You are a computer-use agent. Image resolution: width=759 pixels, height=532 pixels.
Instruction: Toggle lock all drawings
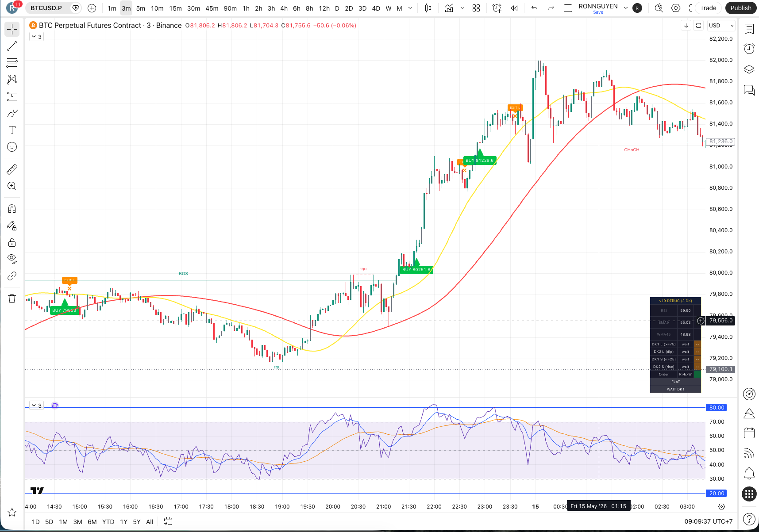point(12,243)
